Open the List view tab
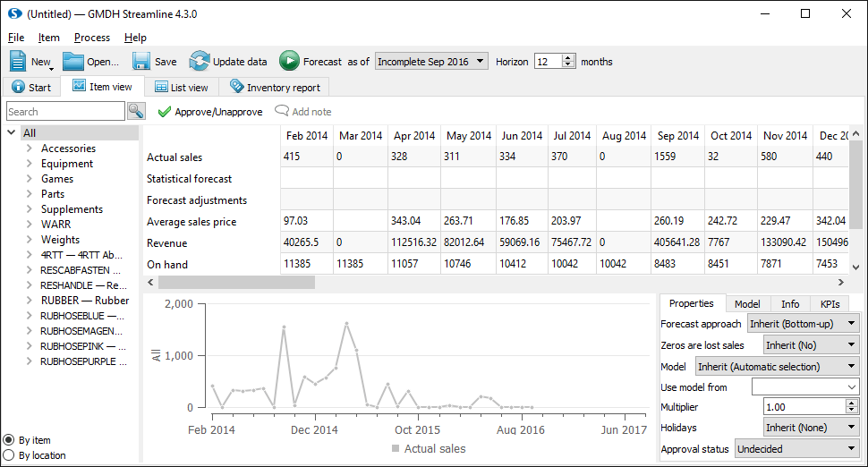Viewport: 868px width, 467px height. pyautogui.click(x=181, y=88)
